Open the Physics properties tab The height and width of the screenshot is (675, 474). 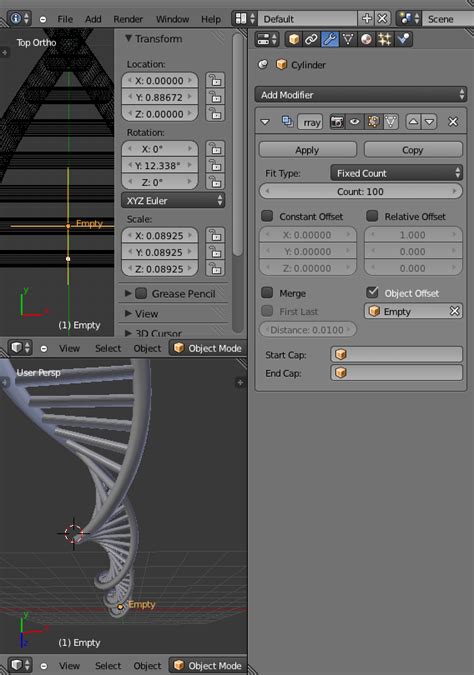(x=403, y=39)
